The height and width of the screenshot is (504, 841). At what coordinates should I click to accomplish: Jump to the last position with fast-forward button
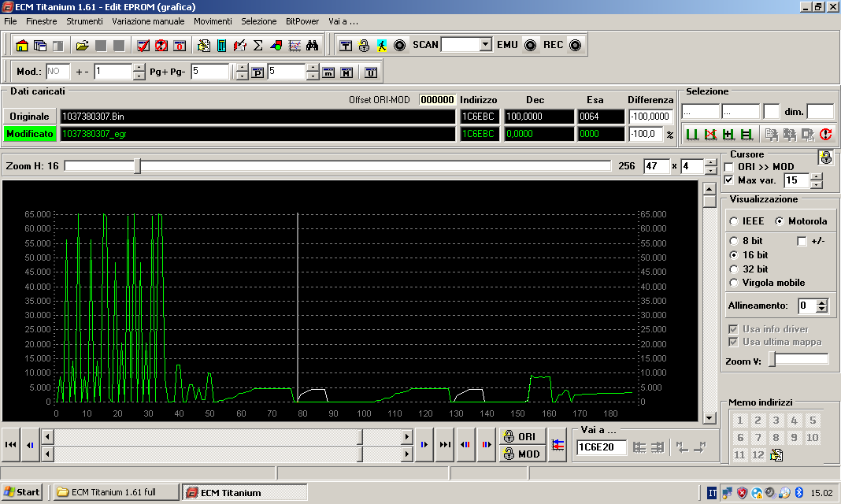(x=445, y=444)
